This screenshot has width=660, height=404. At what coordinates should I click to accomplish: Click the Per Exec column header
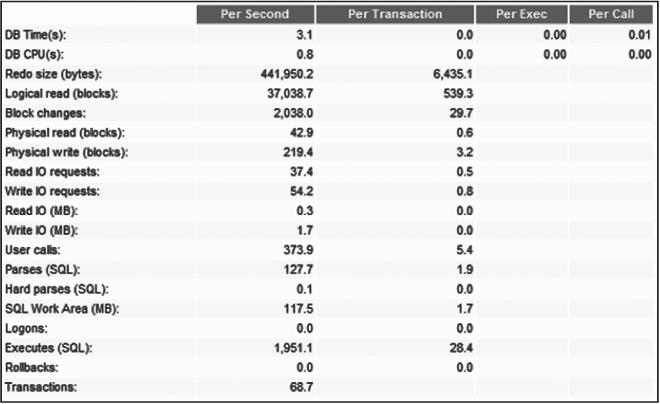click(x=520, y=14)
